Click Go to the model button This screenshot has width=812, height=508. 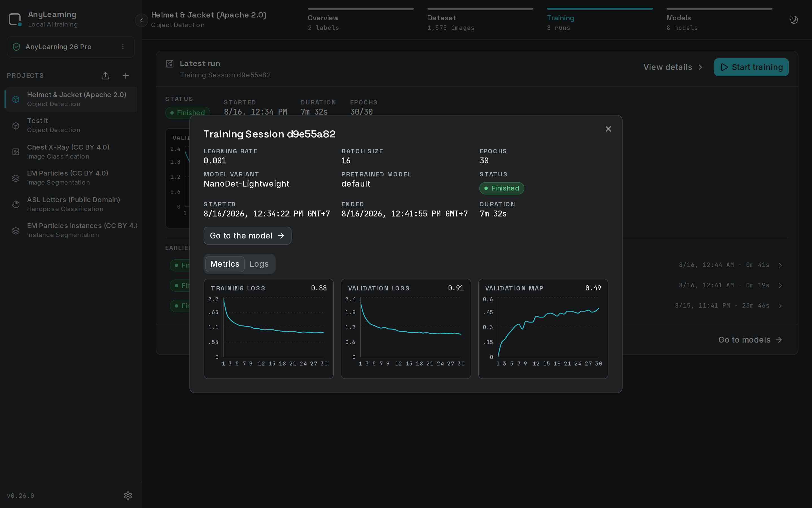click(247, 236)
